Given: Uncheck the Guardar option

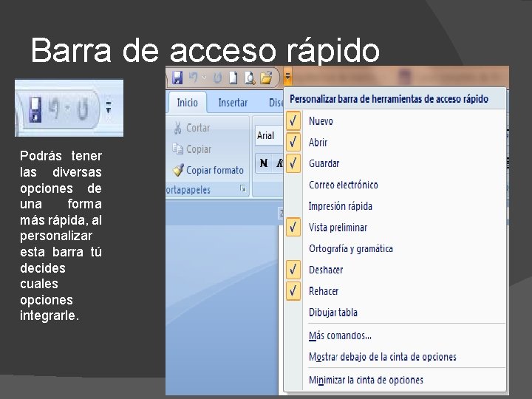Looking at the screenshot, I should (x=395, y=163).
